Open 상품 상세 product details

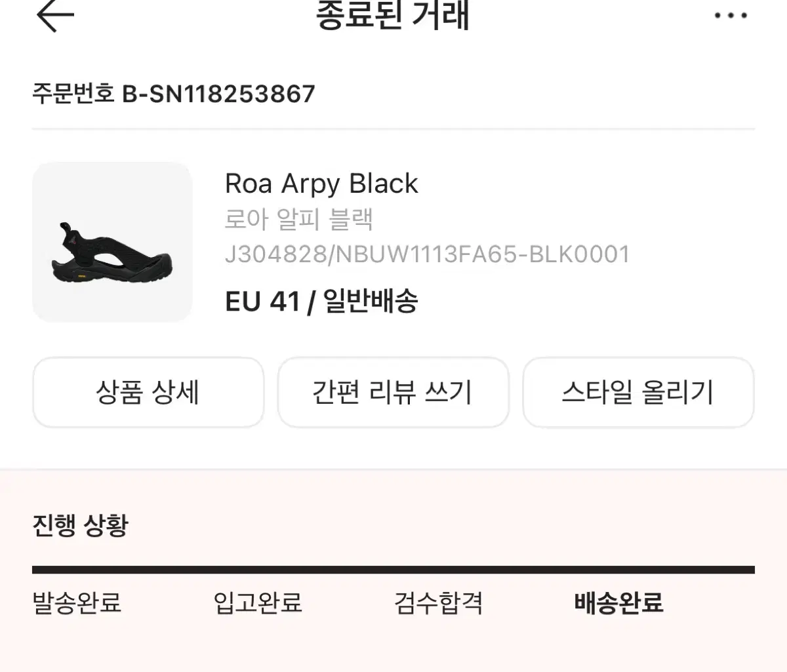[148, 392]
